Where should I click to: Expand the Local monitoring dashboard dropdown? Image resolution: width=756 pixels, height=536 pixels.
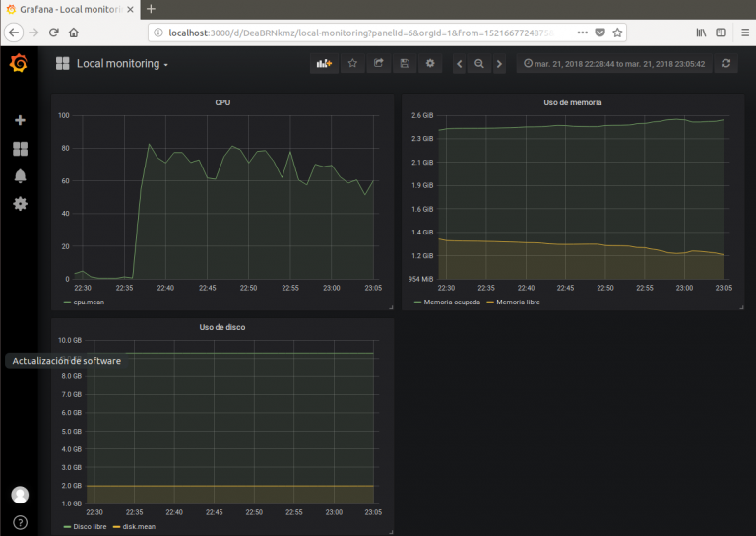(x=122, y=64)
